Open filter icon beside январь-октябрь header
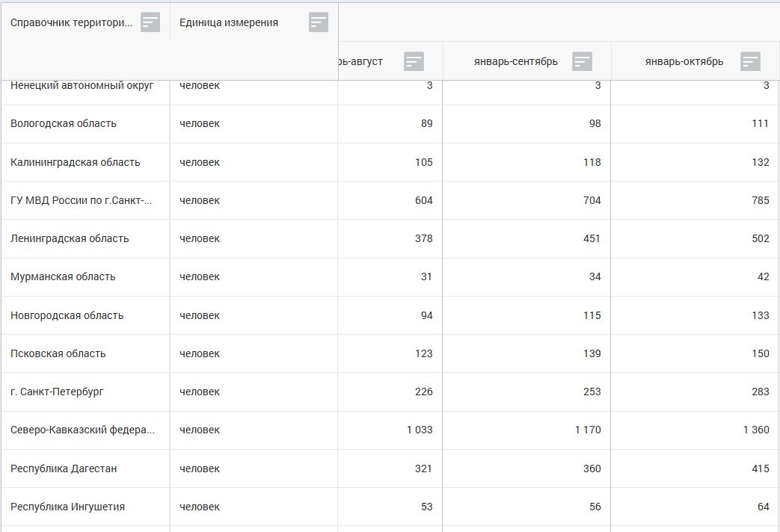The width and height of the screenshot is (780, 532). click(750, 61)
